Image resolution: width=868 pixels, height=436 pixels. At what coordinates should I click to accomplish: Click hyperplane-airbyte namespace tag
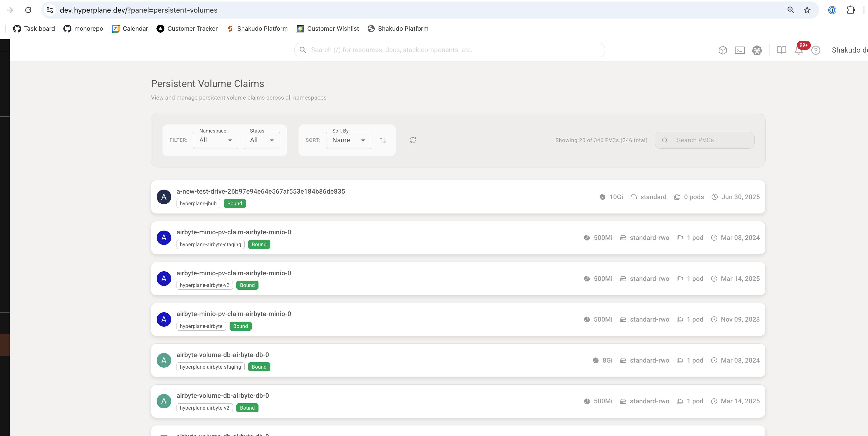[x=201, y=326]
